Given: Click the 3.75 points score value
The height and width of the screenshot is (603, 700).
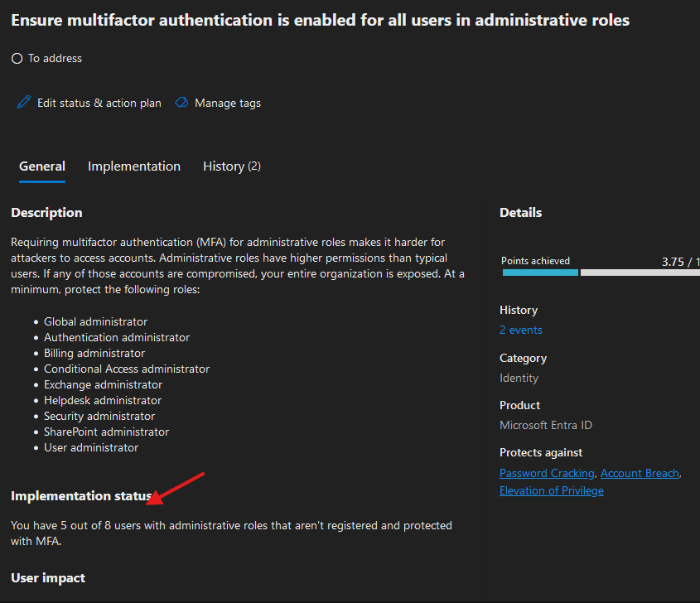Looking at the screenshot, I should tap(673, 262).
